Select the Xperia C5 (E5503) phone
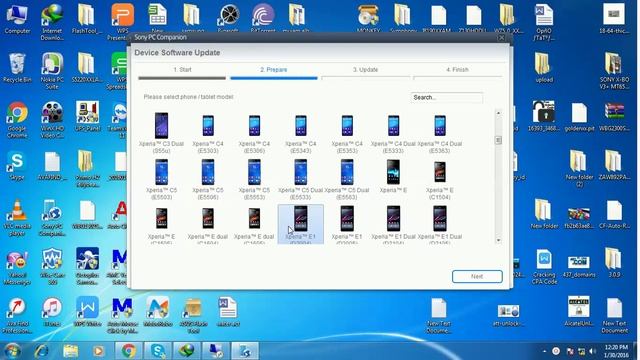The height and width of the screenshot is (360, 640). 161,179
